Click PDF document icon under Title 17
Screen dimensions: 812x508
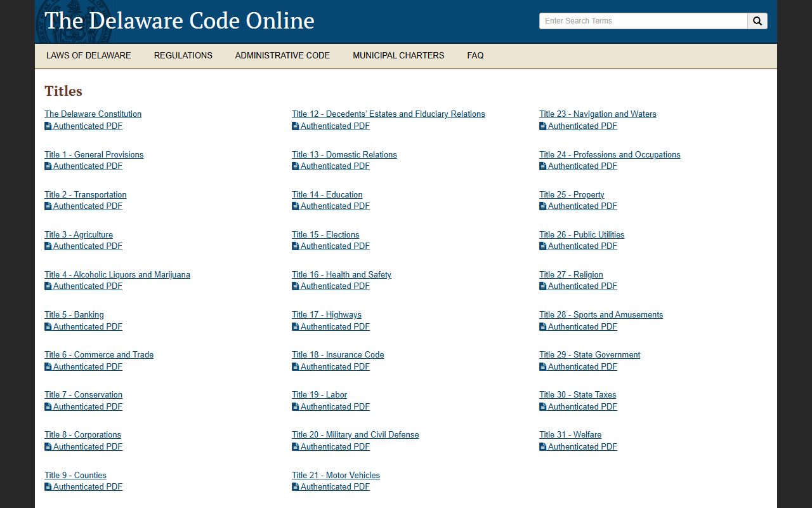[x=296, y=326]
